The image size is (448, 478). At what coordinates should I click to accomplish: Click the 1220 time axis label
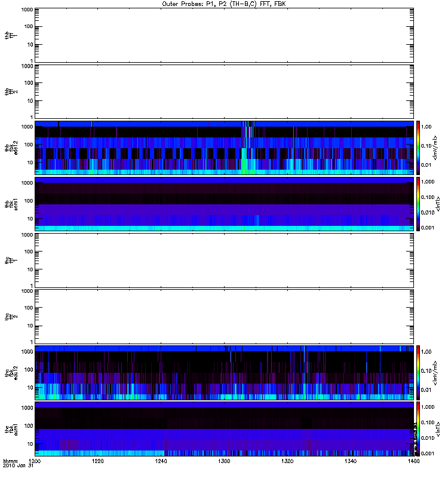click(97, 461)
